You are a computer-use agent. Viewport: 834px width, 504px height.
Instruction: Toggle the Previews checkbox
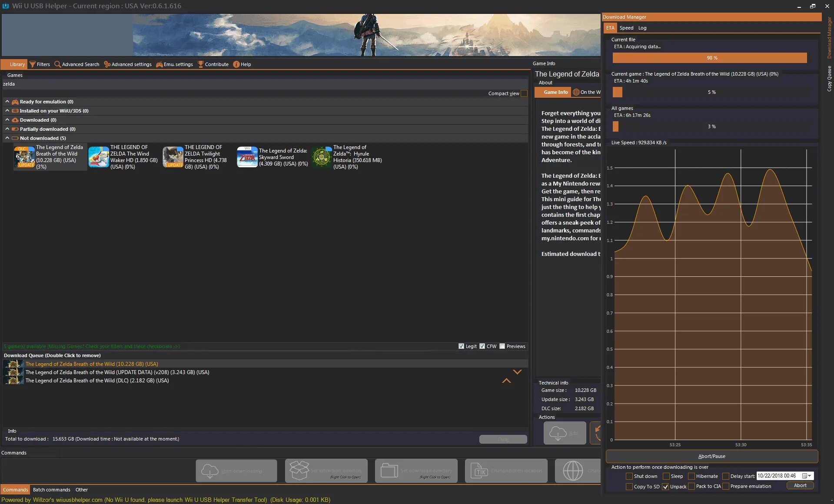pos(502,346)
